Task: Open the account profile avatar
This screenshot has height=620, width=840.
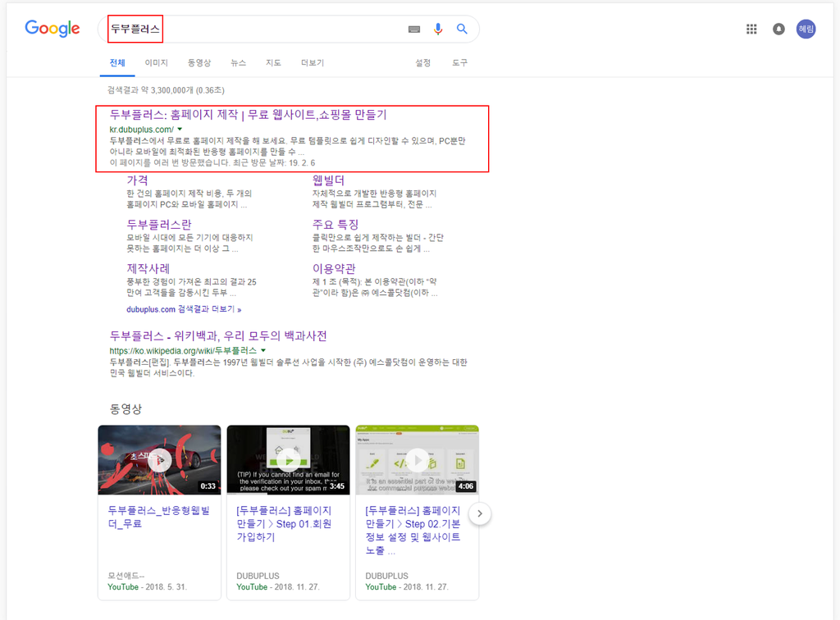Action: point(806,29)
